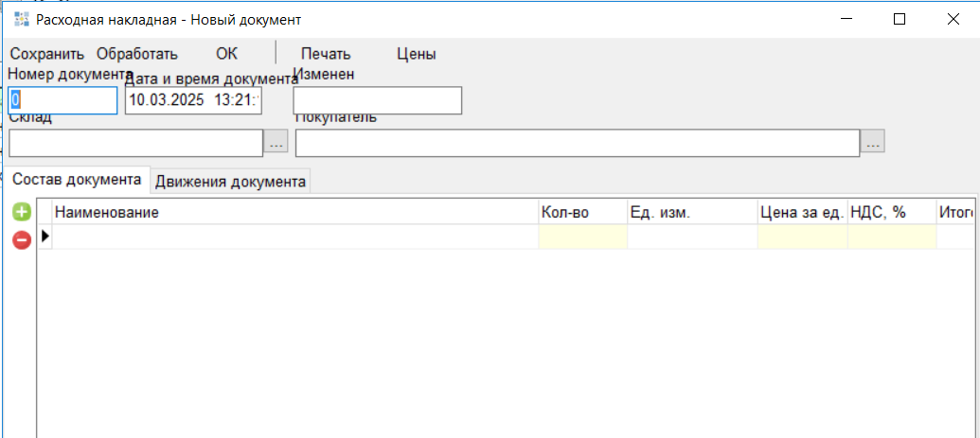Focus the document number field
Viewport: 980px width, 438px height.
[x=62, y=100]
